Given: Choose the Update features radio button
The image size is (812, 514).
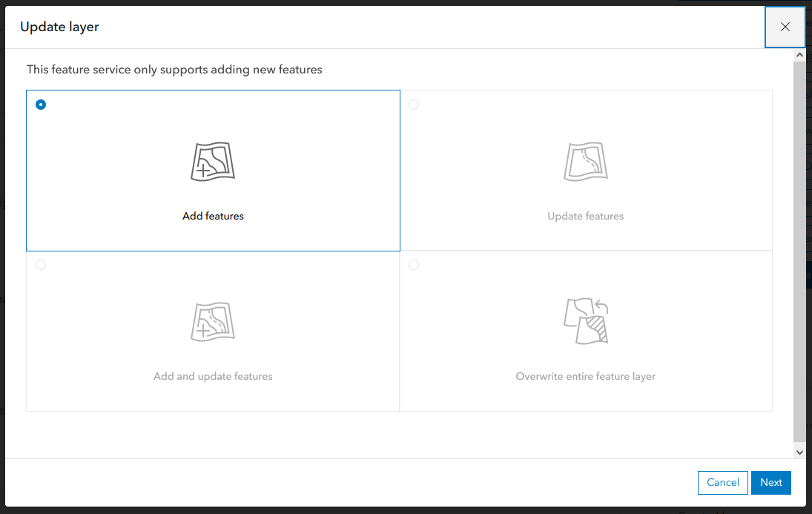Looking at the screenshot, I should pyautogui.click(x=413, y=105).
